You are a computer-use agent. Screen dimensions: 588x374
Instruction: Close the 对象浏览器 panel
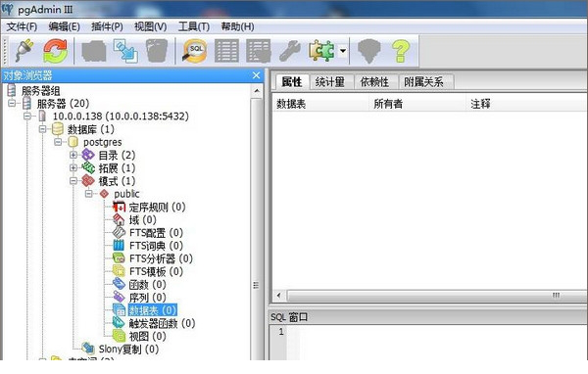click(x=256, y=75)
